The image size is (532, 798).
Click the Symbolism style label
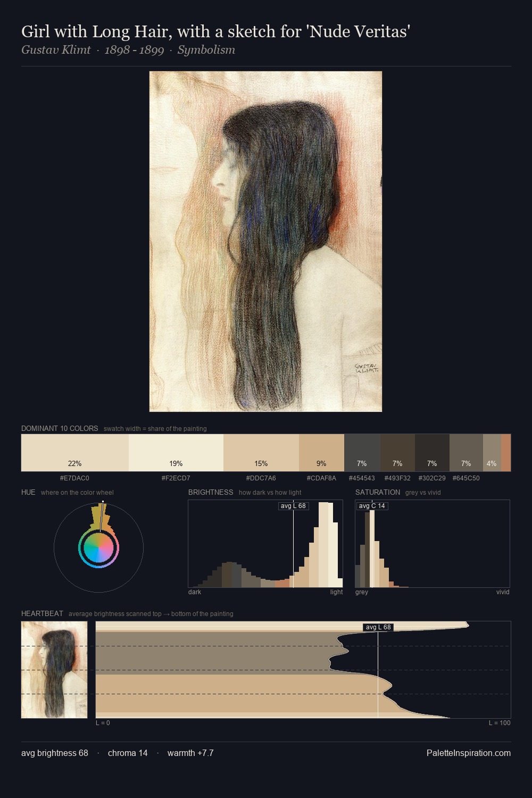[x=206, y=50]
